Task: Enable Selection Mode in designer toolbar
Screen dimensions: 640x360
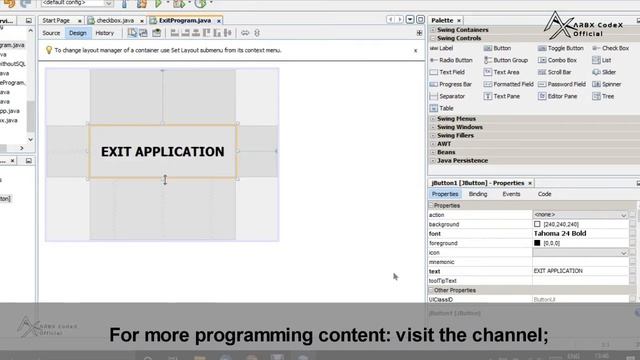Action: tap(132, 33)
